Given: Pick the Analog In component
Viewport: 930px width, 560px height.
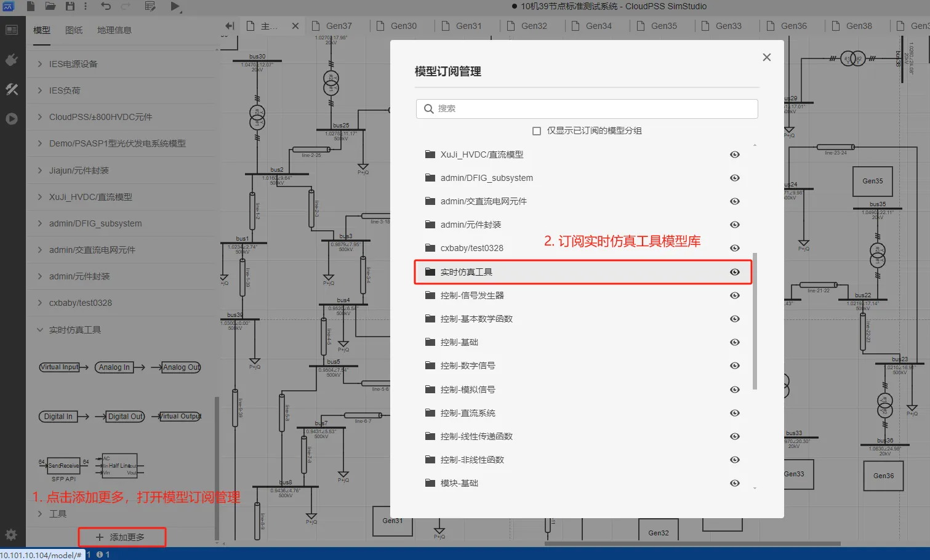Looking at the screenshot, I should [119, 367].
